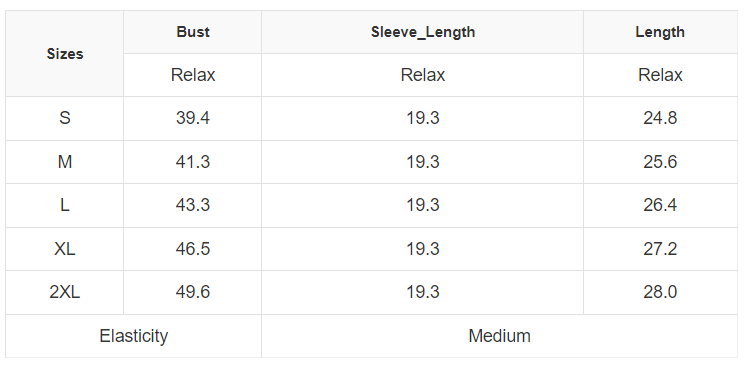The image size is (746, 366).
Task: Click Relax subheader under Bust
Action: point(193,75)
